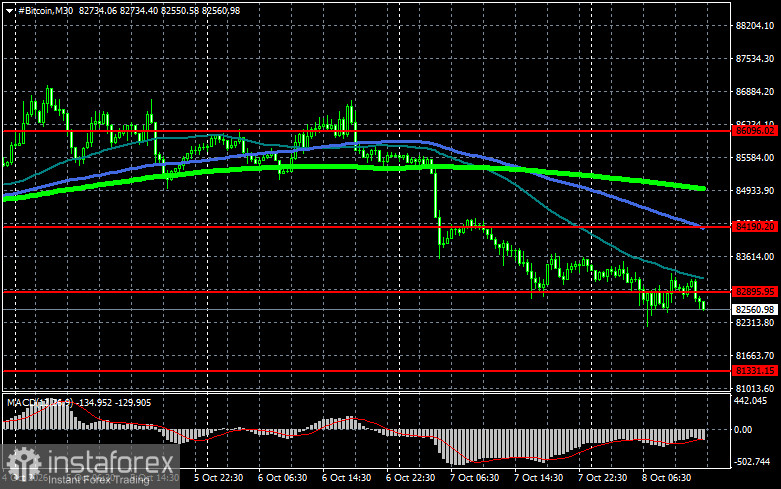
Task: Click the 87534.30 price axis label
Action: [755, 59]
